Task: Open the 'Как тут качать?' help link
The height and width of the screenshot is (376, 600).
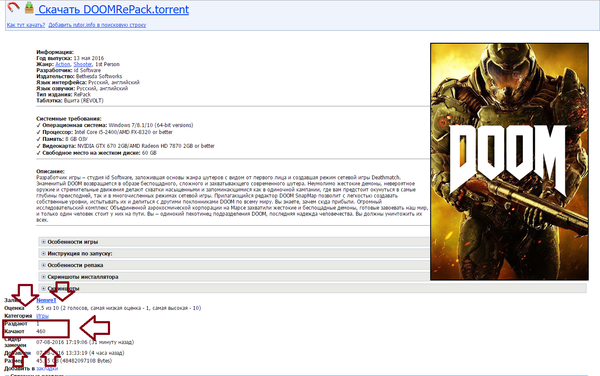Action: [26, 25]
